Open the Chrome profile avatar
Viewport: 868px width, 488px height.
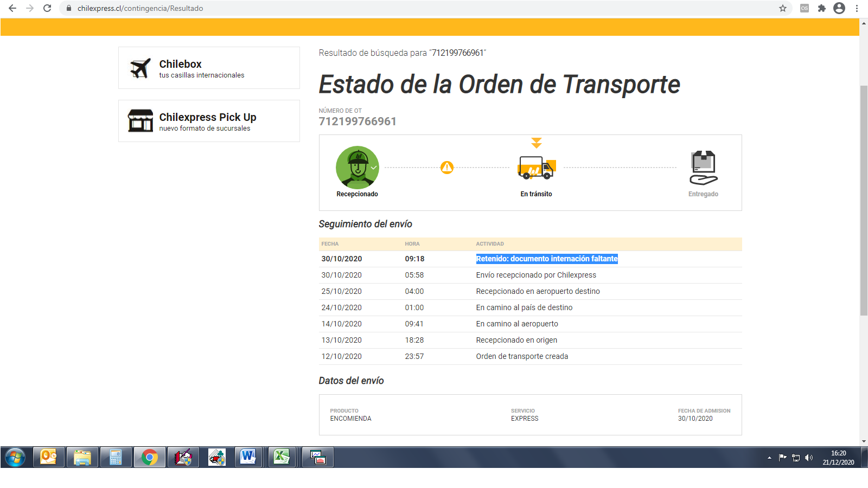pyautogui.click(x=839, y=8)
